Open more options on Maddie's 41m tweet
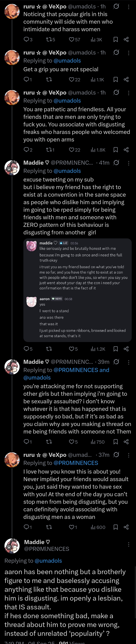The width and height of the screenshot is (136, 644). [x=129, y=163]
